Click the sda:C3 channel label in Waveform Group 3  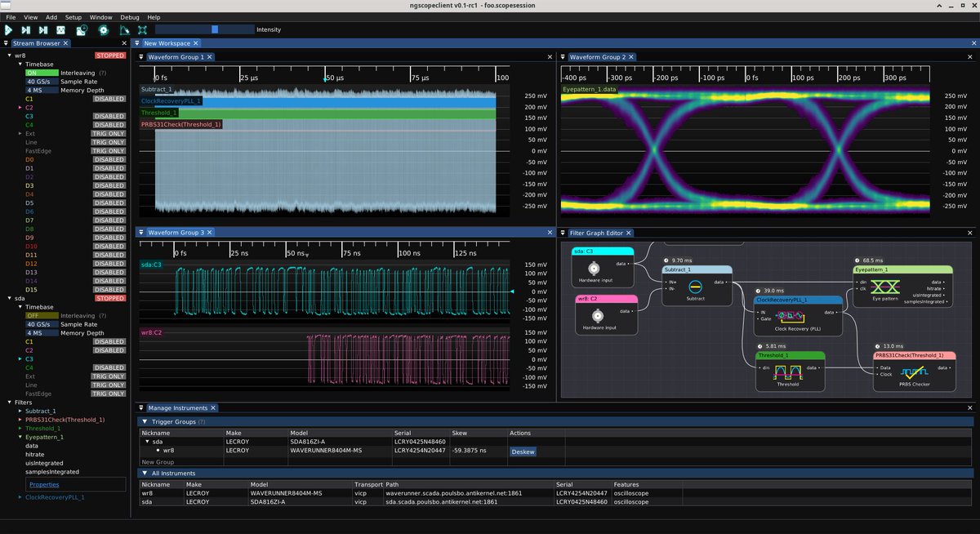(x=152, y=265)
